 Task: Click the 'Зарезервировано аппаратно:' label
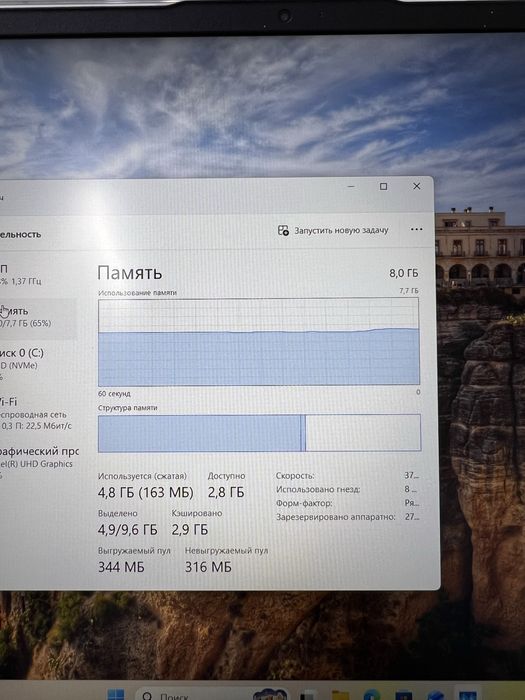pos(336,517)
